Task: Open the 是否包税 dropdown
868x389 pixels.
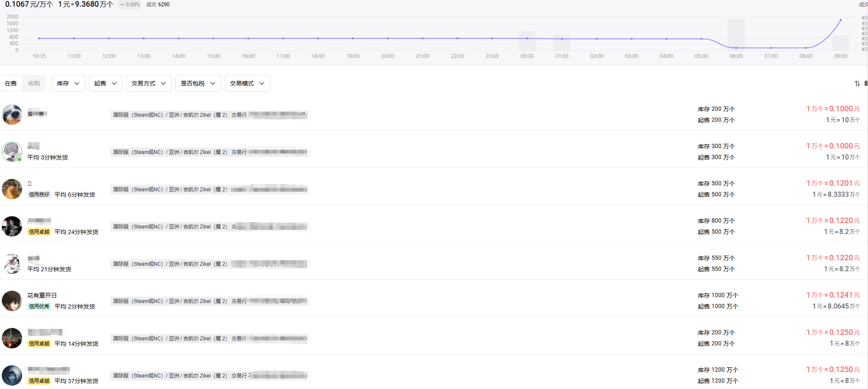Action: coord(198,83)
